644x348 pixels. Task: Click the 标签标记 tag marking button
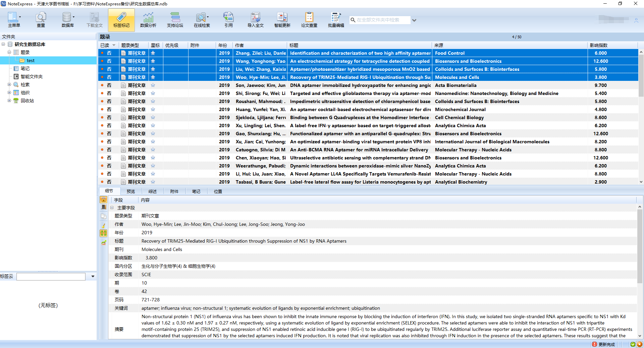pos(121,20)
